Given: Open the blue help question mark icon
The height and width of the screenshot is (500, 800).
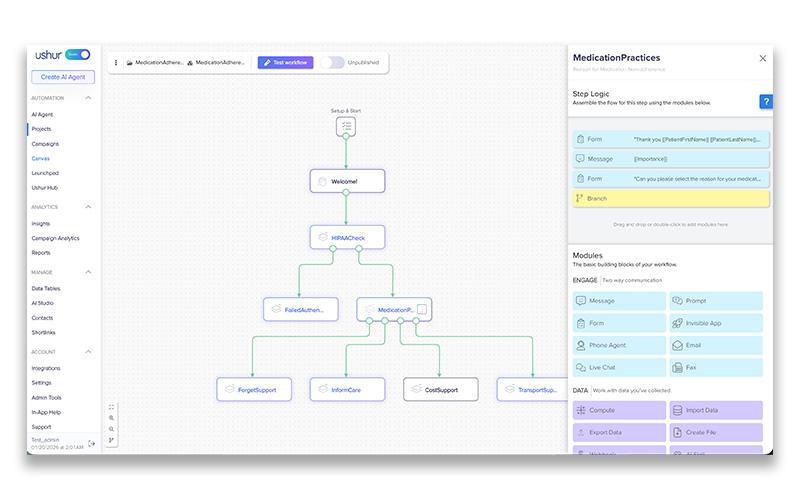Looking at the screenshot, I should (765, 102).
